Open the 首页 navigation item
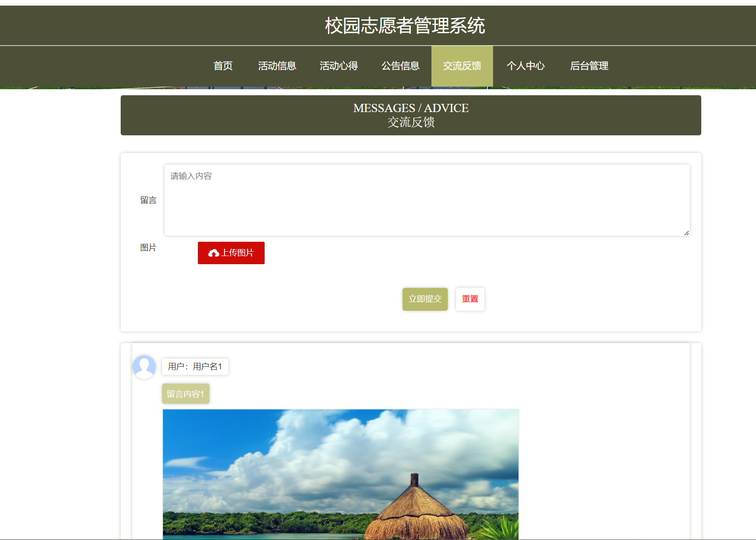Image resolution: width=756 pixels, height=540 pixels. point(223,66)
